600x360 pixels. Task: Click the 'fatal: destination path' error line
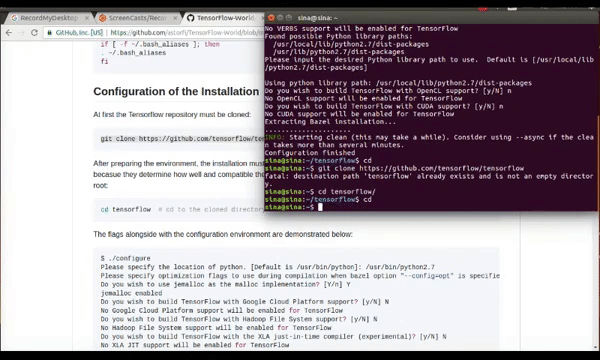click(x=429, y=180)
